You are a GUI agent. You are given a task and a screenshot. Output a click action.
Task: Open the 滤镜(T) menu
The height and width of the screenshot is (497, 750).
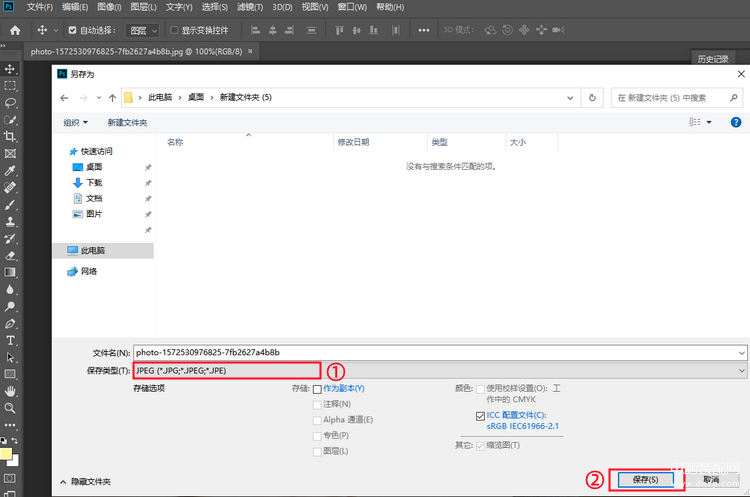(250, 7)
